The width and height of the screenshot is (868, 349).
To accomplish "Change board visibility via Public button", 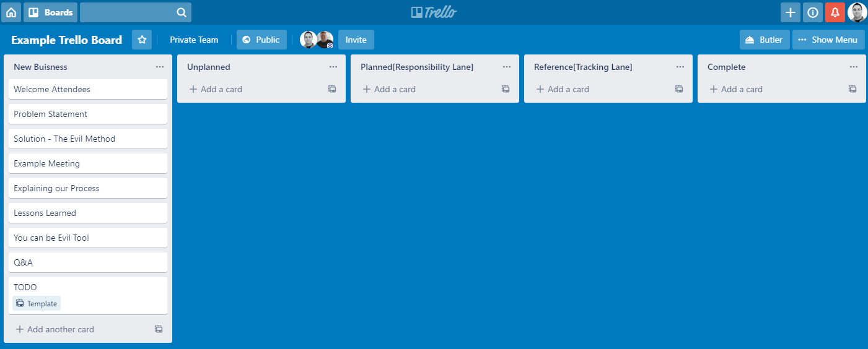I will pos(261,40).
